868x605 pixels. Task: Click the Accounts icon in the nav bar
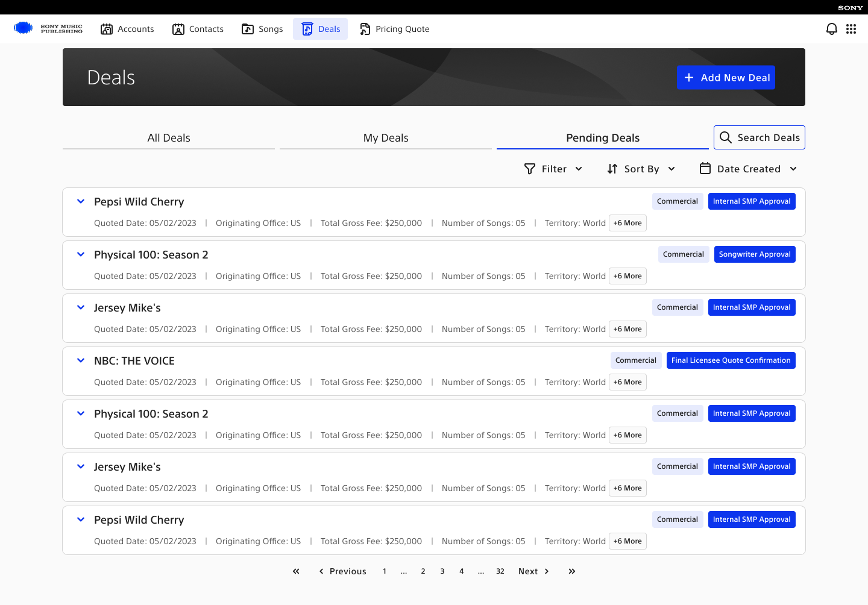(x=107, y=29)
